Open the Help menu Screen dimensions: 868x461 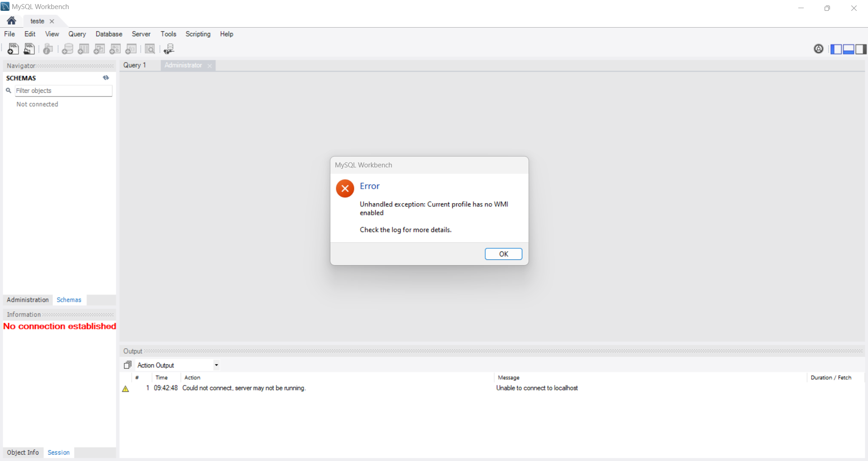click(x=227, y=34)
